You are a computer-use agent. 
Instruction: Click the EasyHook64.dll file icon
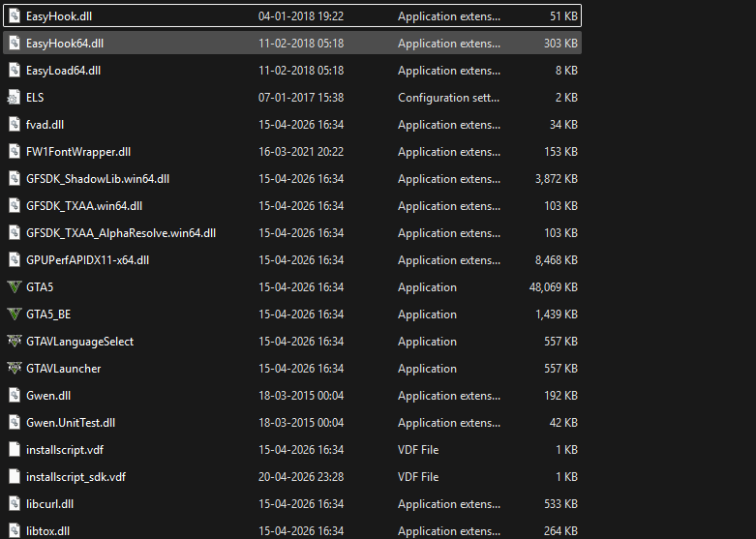[14, 44]
